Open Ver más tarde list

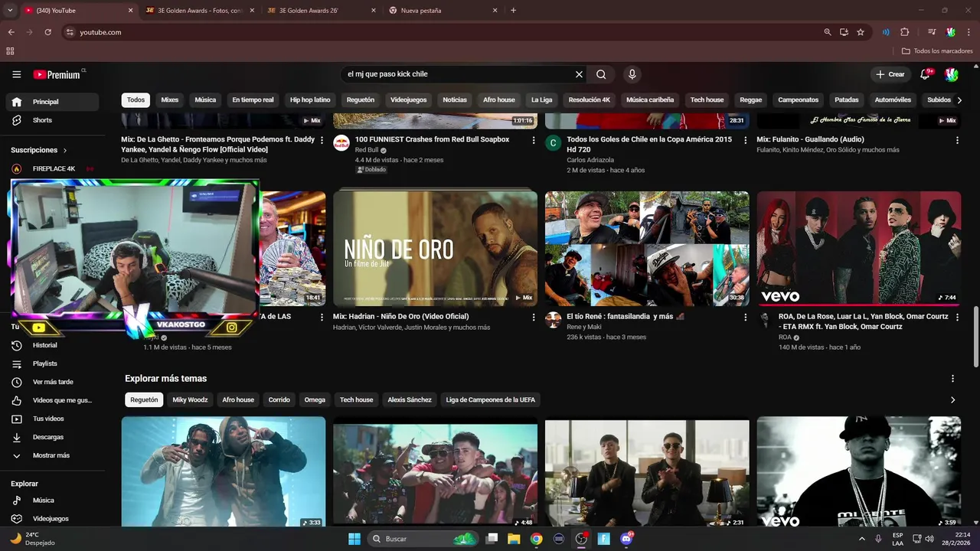[52, 382]
